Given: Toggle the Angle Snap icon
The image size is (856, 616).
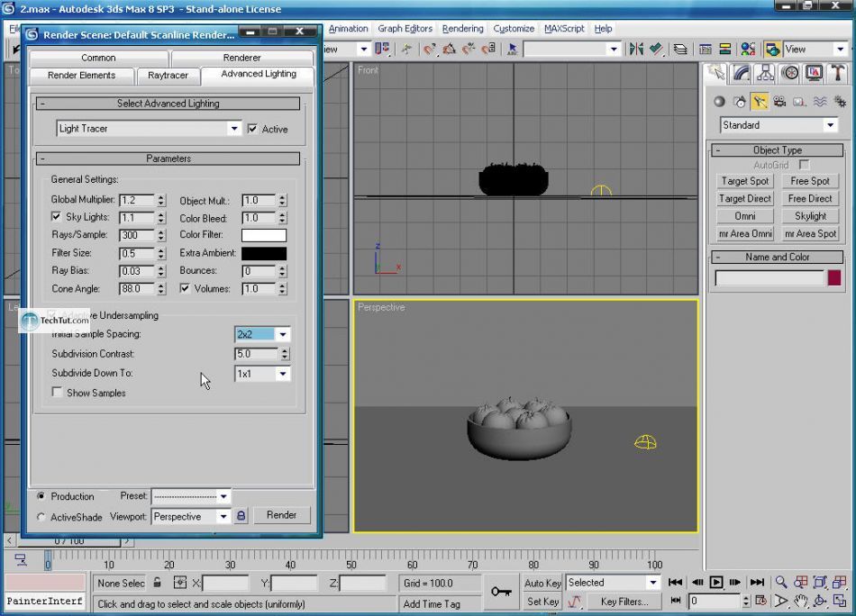Looking at the screenshot, I should click(450, 50).
